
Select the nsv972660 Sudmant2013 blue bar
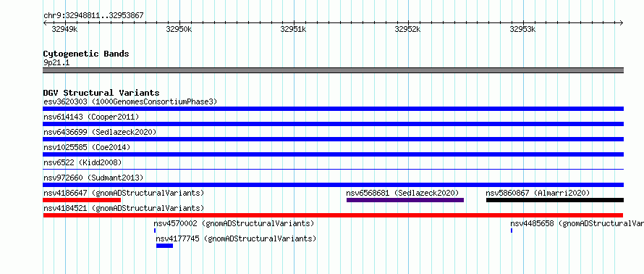(333, 185)
